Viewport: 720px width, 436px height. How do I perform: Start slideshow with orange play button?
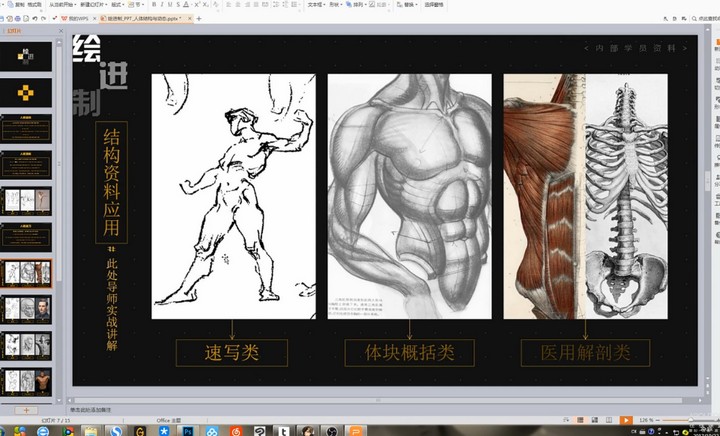point(625,420)
